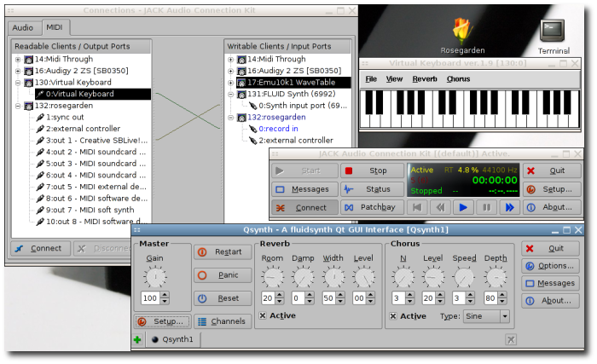Click Fast-forward in JACK transport

pyautogui.click(x=509, y=207)
